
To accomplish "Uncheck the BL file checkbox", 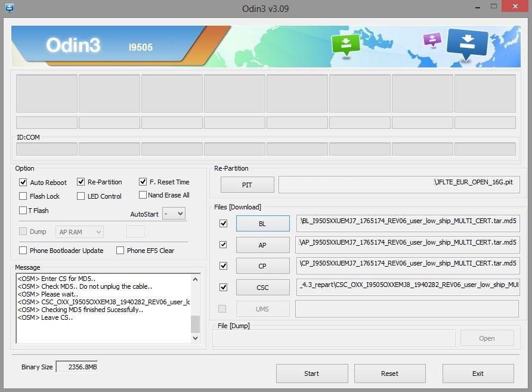I will 223,223.
